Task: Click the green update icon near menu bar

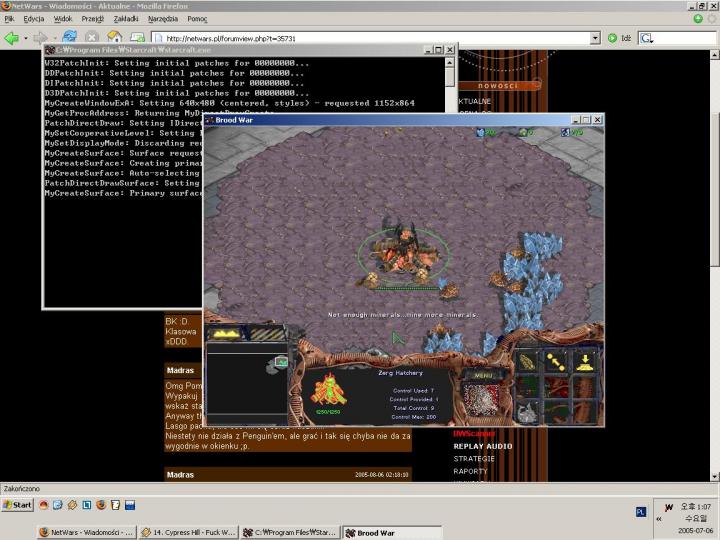Action: pyautogui.click(x=698, y=18)
